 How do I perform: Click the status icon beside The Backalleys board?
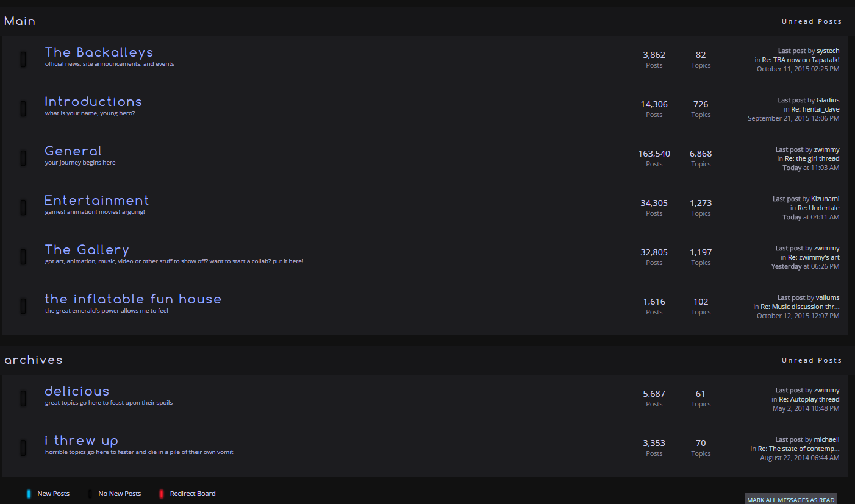(x=23, y=60)
